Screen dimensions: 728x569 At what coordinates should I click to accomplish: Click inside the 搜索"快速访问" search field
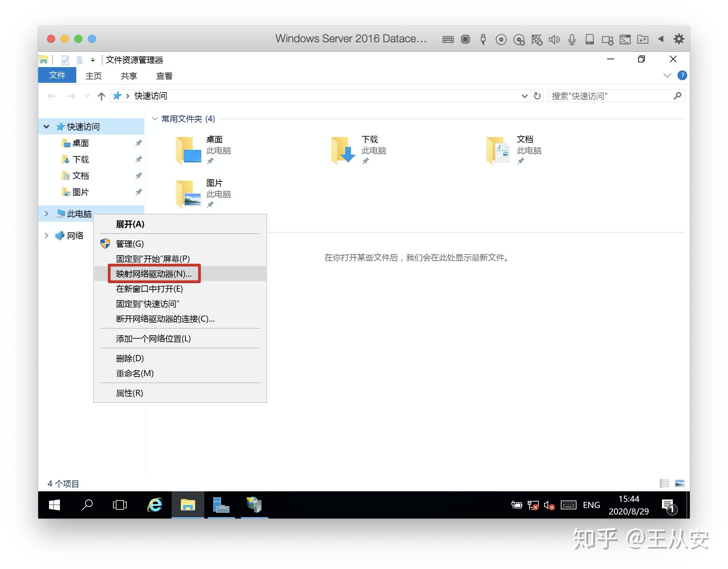(x=606, y=96)
